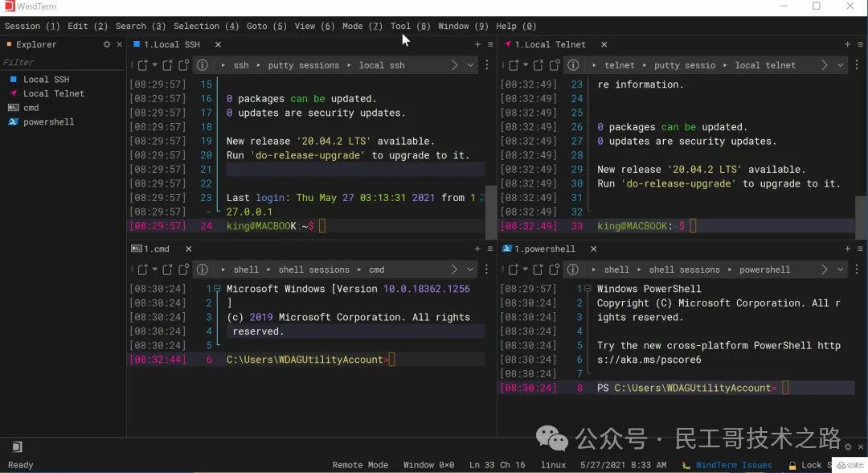Switch to the 1.Local SSH tab

click(x=171, y=44)
